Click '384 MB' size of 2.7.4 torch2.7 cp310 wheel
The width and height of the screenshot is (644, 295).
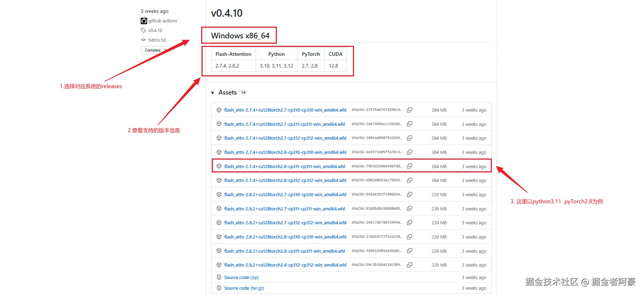pos(439,110)
